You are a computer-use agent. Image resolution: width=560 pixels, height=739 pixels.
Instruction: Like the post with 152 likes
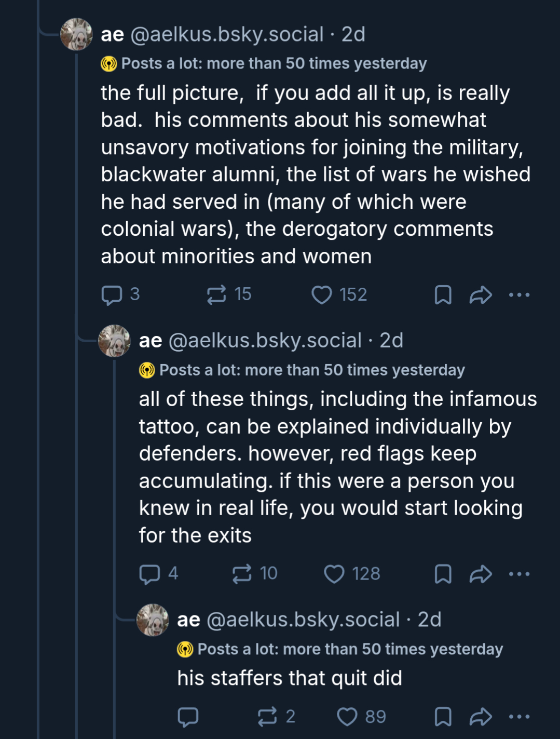(x=322, y=295)
